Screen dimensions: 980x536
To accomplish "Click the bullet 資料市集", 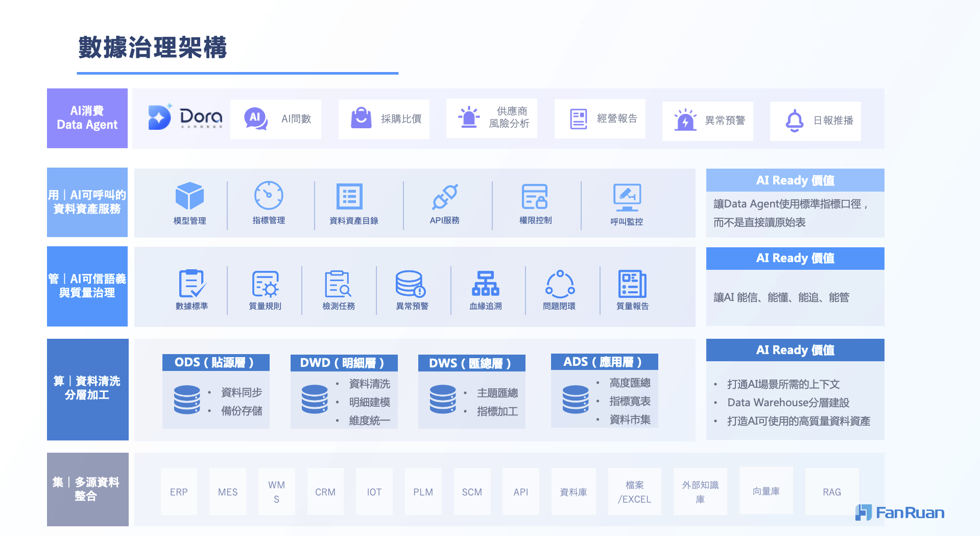I will (x=630, y=420).
